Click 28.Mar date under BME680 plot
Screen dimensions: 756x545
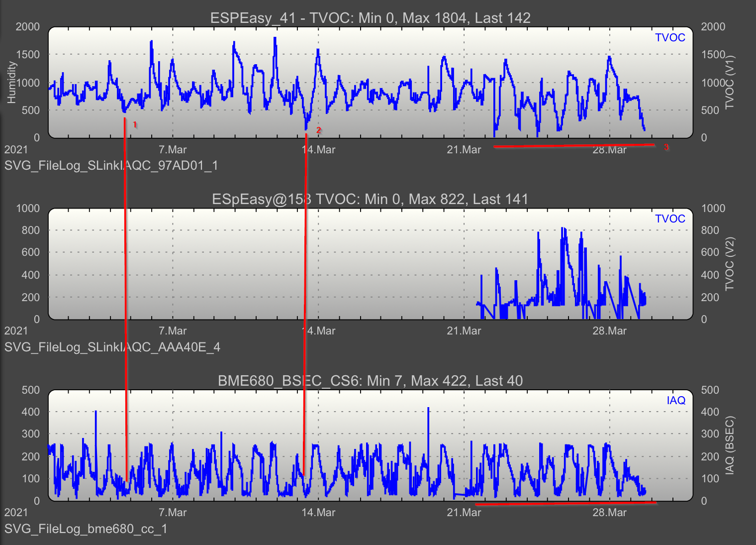610,513
